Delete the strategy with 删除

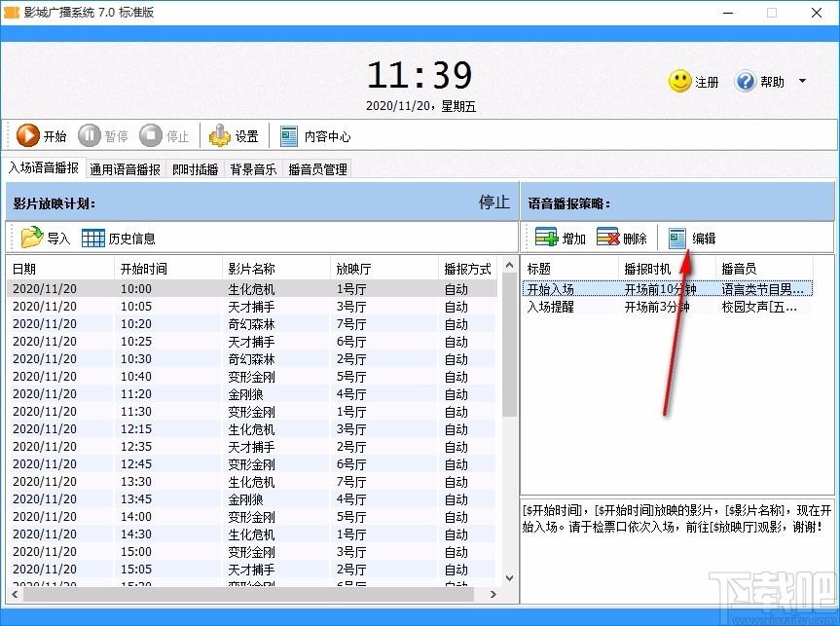[622, 238]
